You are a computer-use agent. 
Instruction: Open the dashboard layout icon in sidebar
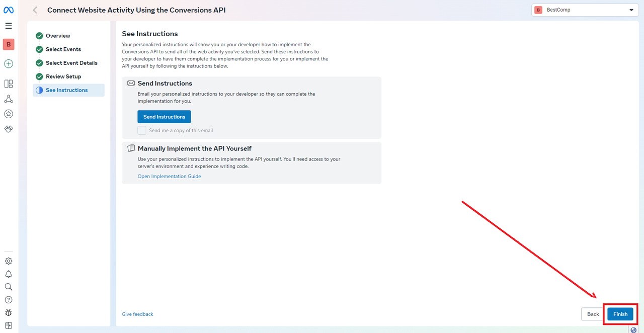click(x=9, y=84)
